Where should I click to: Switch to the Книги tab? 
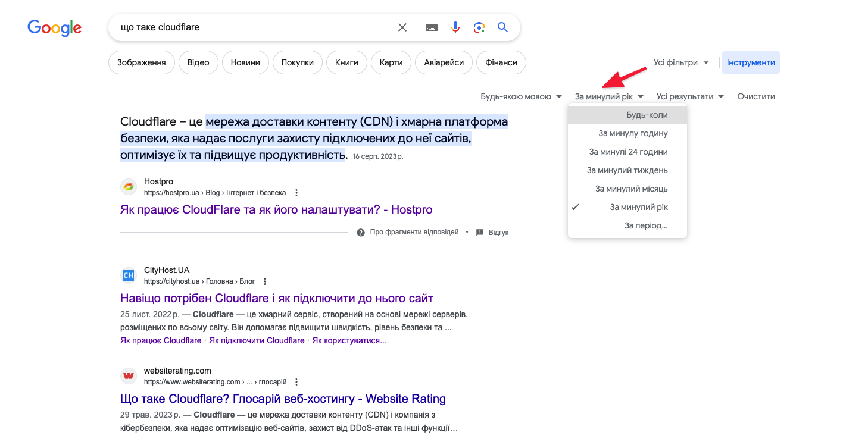(x=346, y=62)
